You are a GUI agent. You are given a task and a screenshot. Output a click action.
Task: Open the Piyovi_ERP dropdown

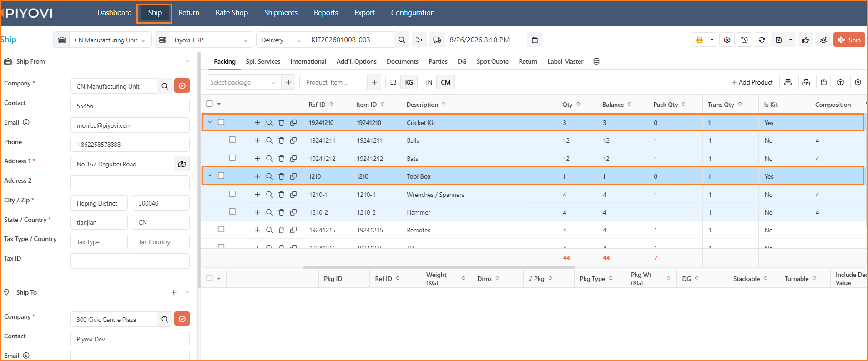[211, 40]
